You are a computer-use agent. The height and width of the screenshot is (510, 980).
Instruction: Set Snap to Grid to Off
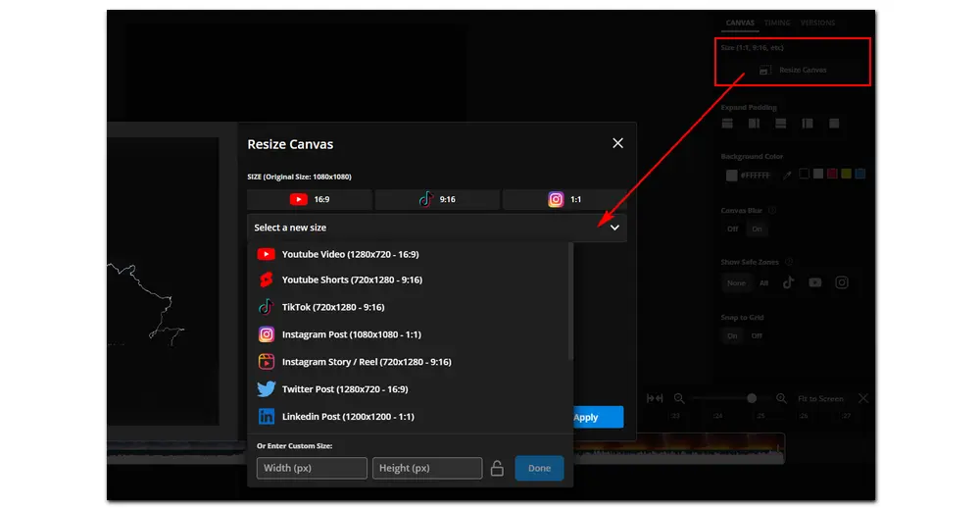coord(757,335)
